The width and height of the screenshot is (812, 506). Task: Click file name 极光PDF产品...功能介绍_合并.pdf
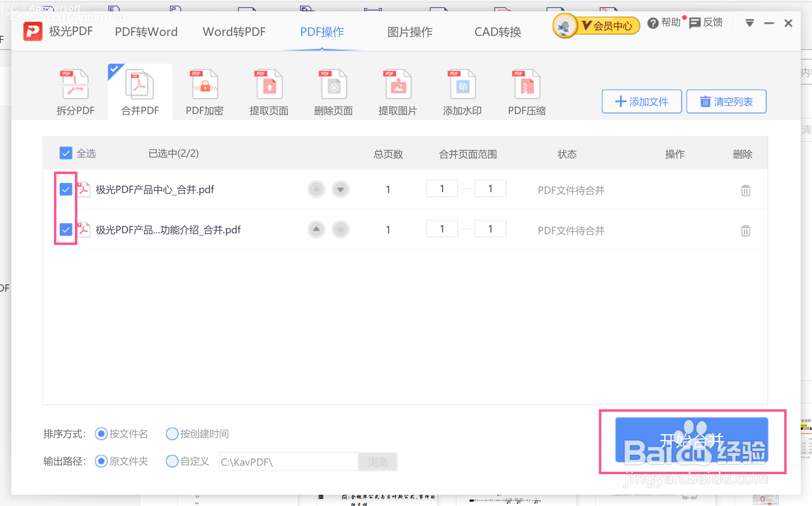(168, 230)
